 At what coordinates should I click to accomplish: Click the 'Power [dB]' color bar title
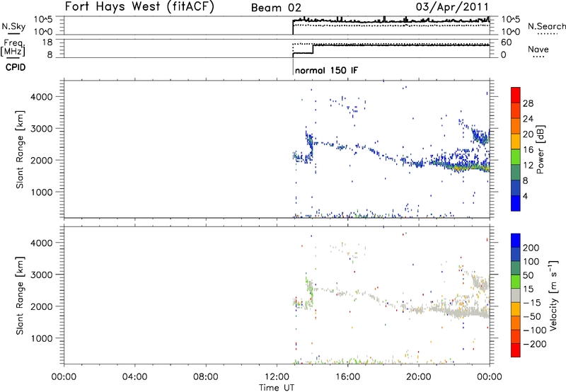pyautogui.click(x=541, y=149)
